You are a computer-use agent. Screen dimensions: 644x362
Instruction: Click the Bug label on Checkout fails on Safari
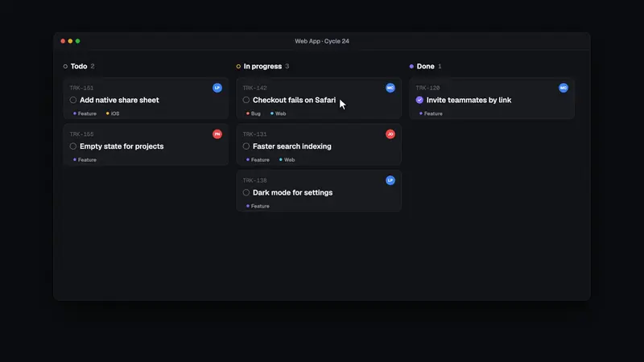(253, 113)
